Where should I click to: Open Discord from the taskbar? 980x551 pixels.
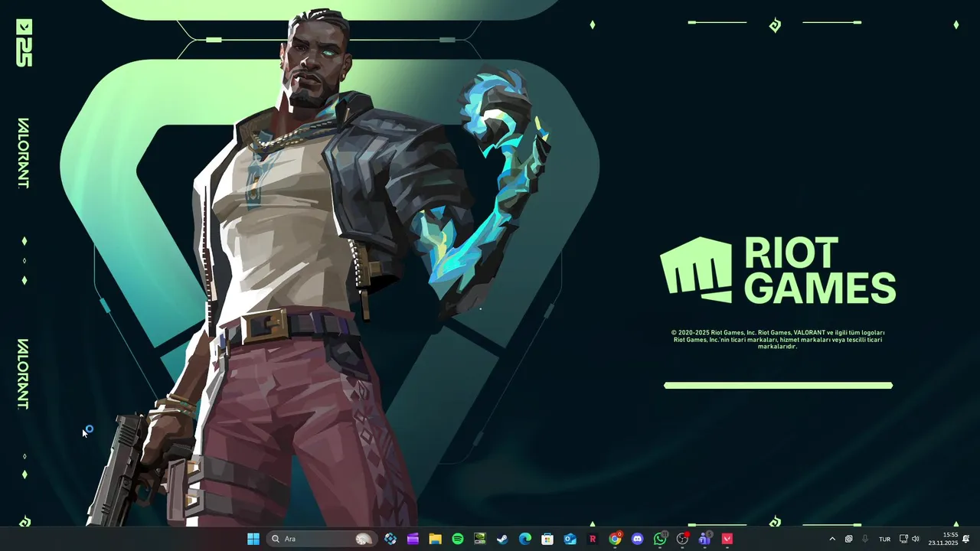coord(637,539)
